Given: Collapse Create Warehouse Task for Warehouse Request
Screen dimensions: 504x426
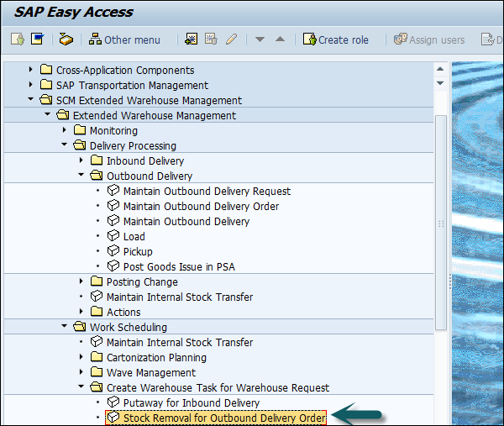Looking at the screenshot, I should [81, 387].
